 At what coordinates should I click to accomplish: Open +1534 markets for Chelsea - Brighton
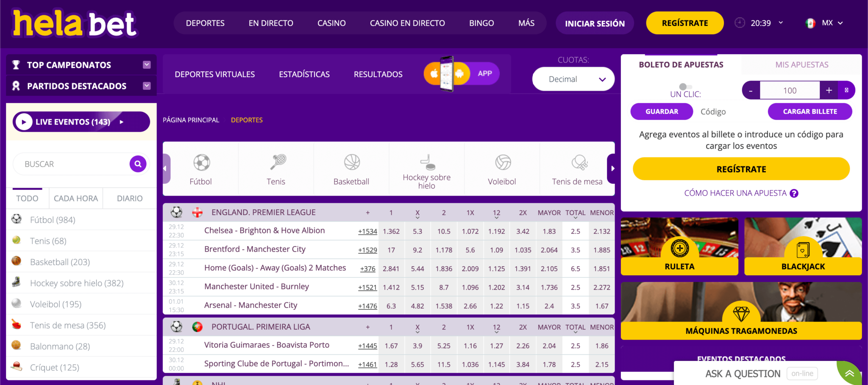367,231
